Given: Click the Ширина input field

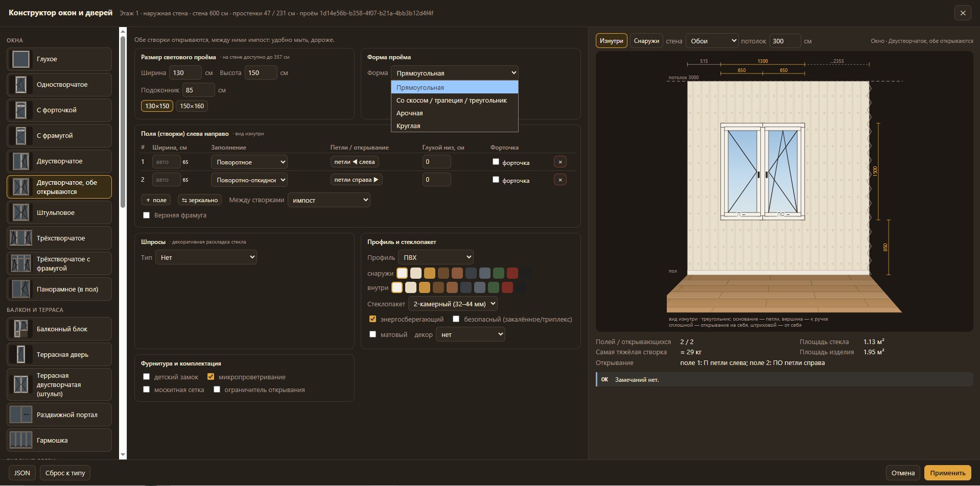Looking at the screenshot, I should (x=185, y=73).
